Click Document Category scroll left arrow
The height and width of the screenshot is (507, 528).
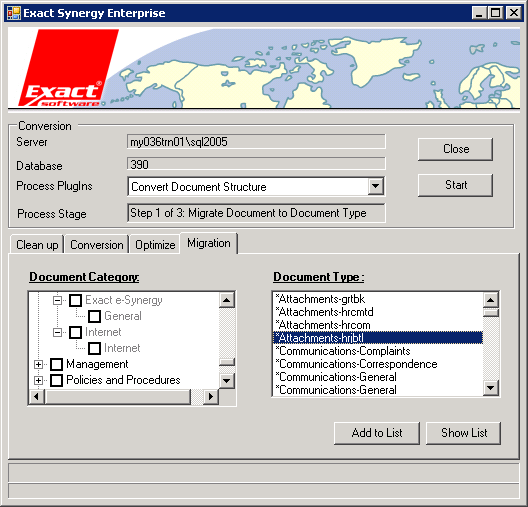[x=36, y=397]
